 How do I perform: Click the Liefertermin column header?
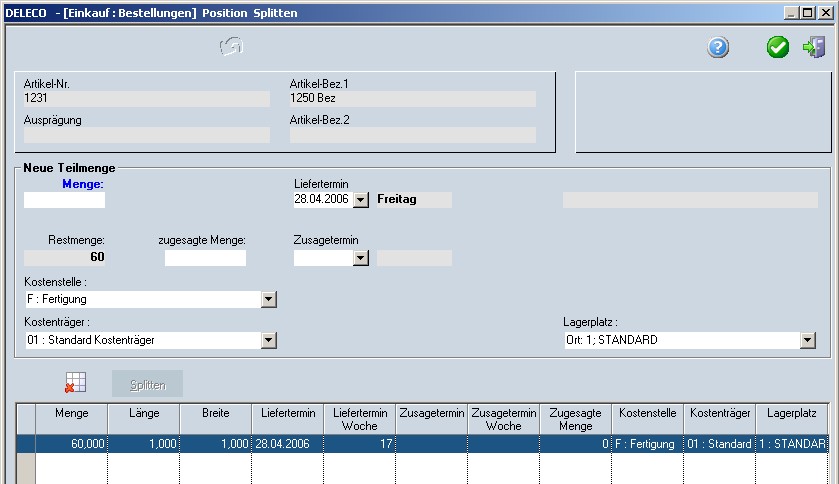[288, 412]
